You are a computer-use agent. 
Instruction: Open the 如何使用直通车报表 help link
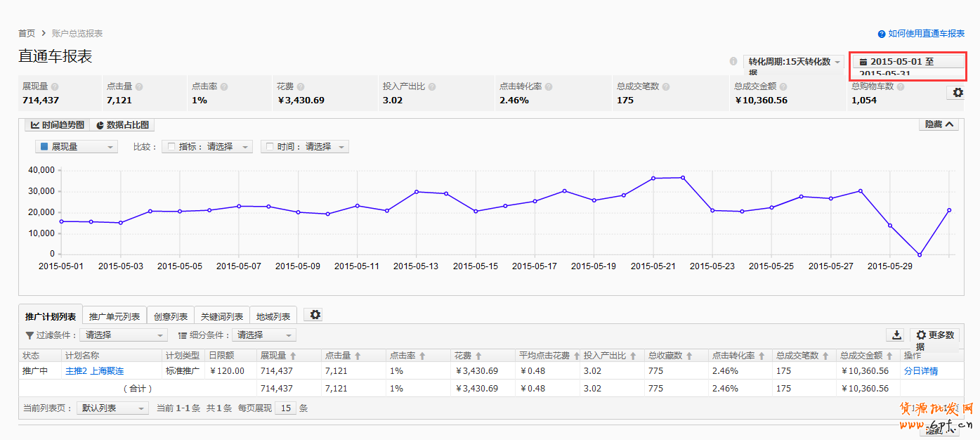coord(922,33)
